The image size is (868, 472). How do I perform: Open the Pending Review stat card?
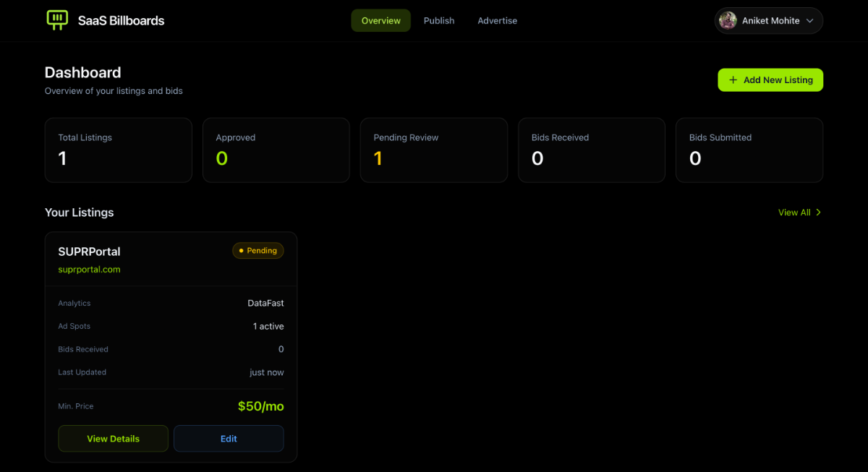point(433,150)
